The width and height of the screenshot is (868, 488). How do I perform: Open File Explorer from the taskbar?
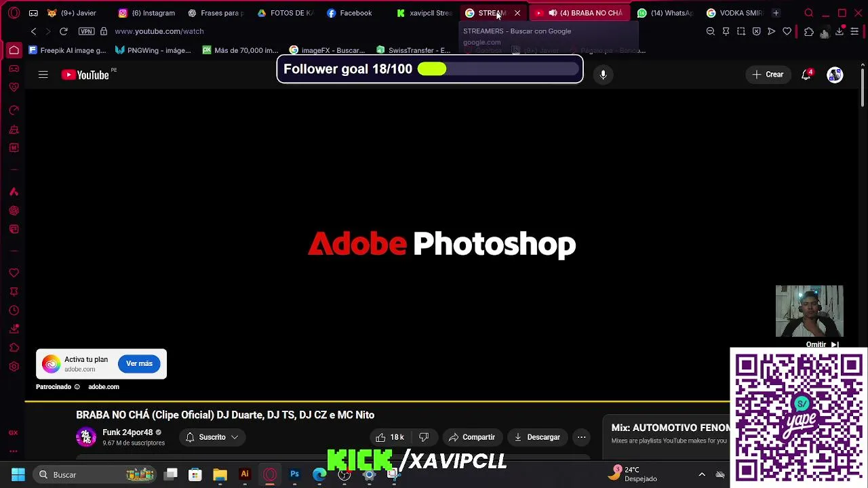coord(220,474)
